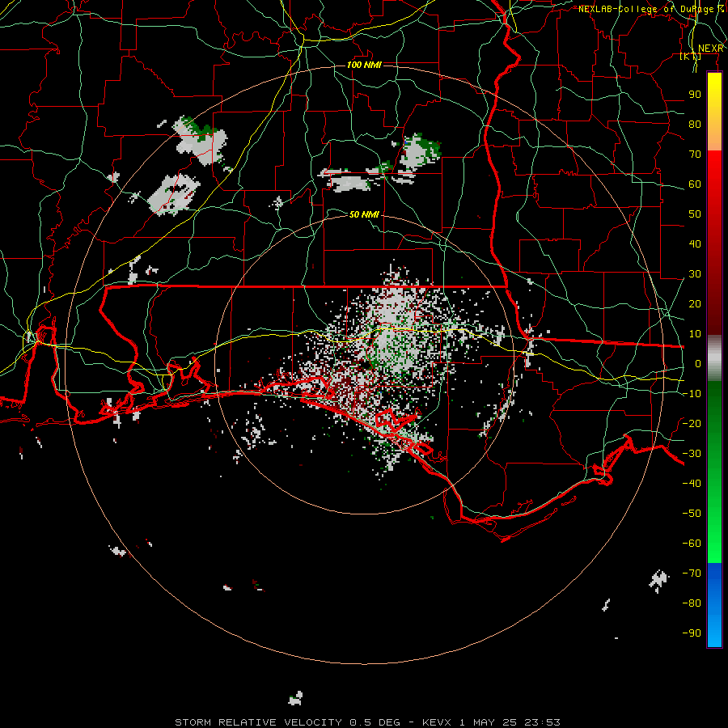Viewport: 728px width, 728px height.
Task: Pick the blue bottom color bar segment
Action: tap(714, 604)
